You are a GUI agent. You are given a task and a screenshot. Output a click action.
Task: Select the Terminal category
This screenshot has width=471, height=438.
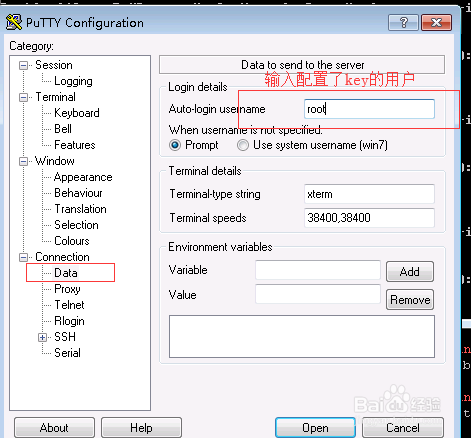(x=55, y=97)
